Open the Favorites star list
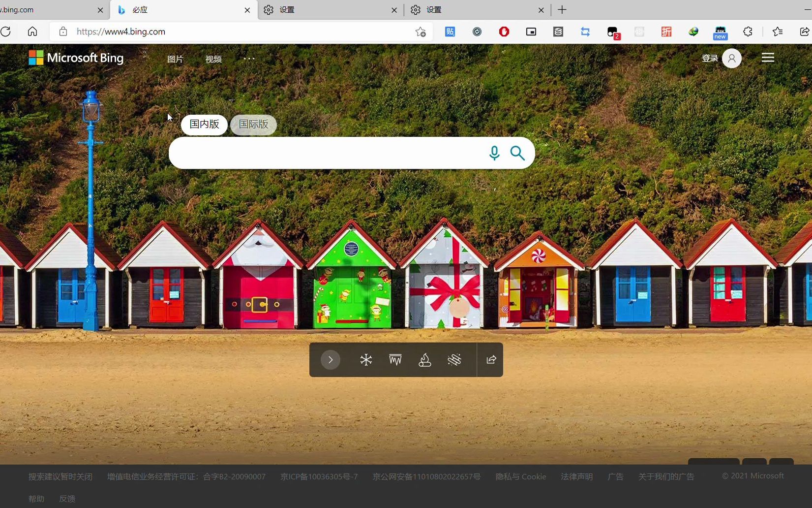Image resolution: width=812 pixels, height=508 pixels. (778, 32)
